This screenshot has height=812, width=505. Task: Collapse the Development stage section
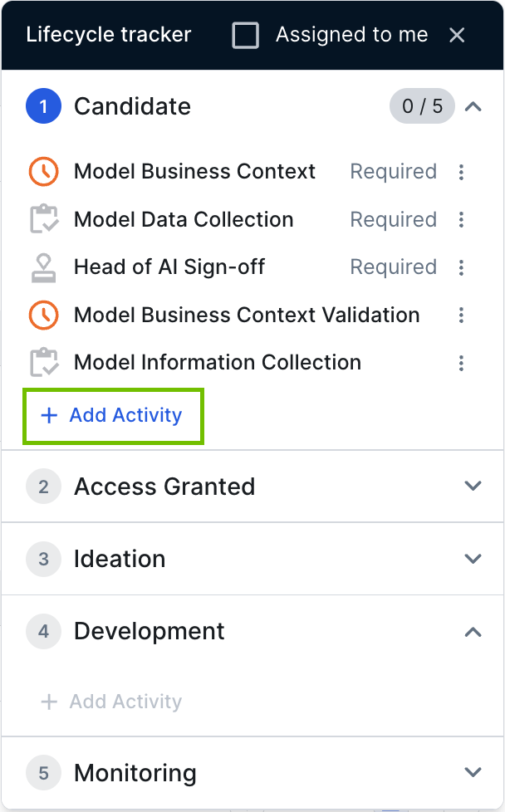pos(473,631)
